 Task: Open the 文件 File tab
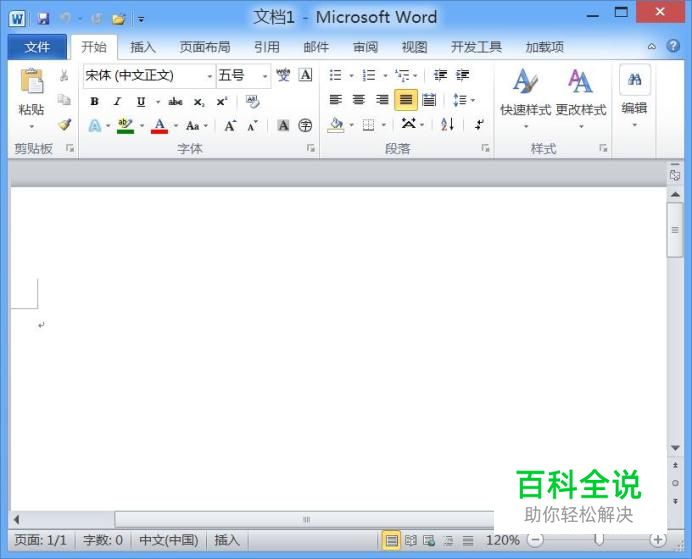tap(37, 47)
